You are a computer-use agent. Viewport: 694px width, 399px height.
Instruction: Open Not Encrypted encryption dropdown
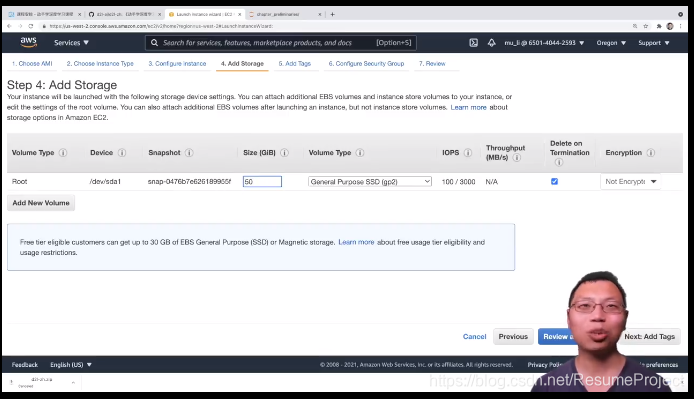[x=630, y=182]
